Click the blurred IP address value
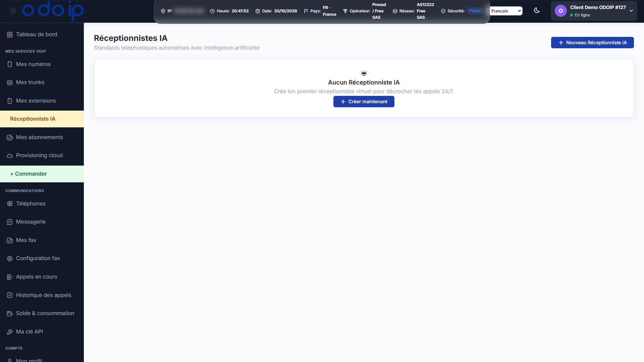This screenshot has width=644, height=362. point(189,11)
